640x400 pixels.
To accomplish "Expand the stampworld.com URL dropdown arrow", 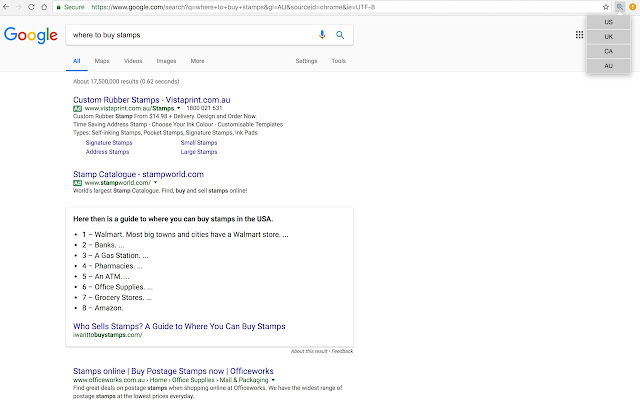I will (156, 183).
